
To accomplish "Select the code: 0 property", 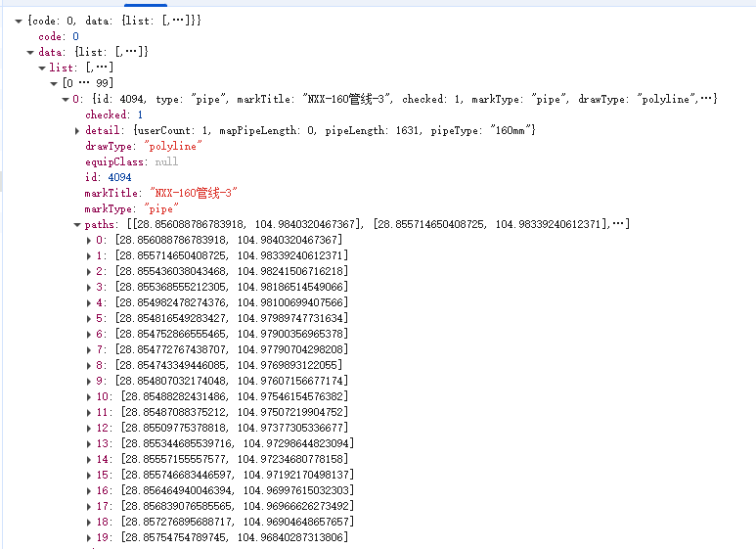I will [59, 36].
